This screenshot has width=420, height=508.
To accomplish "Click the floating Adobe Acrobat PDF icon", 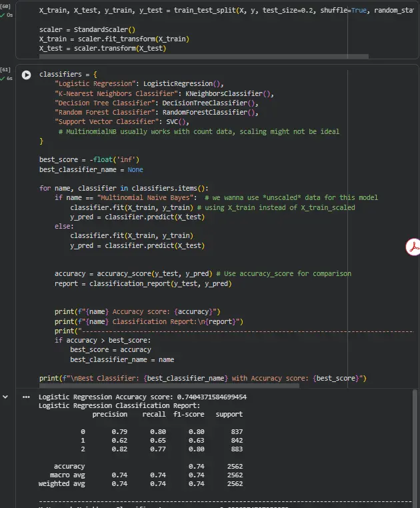I will pyautogui.click(x=413, y=247).
